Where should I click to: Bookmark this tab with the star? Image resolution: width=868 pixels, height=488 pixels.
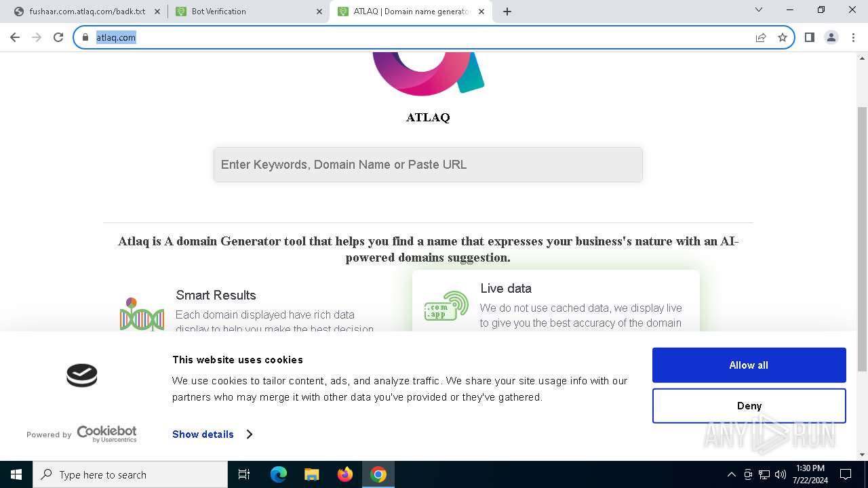point(783,37)
